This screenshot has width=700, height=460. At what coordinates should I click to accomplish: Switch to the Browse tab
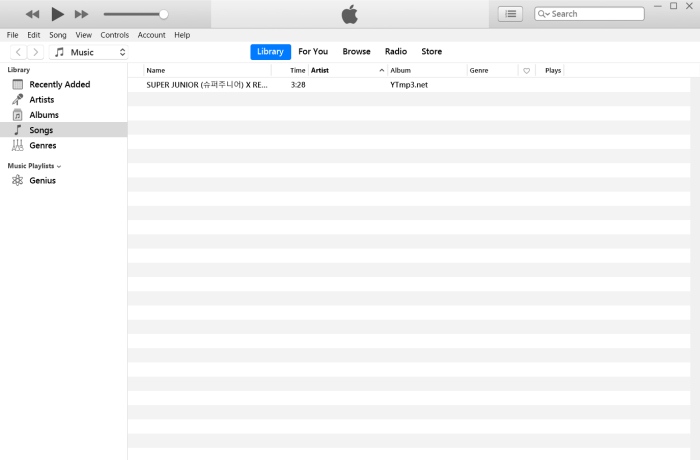356,52
